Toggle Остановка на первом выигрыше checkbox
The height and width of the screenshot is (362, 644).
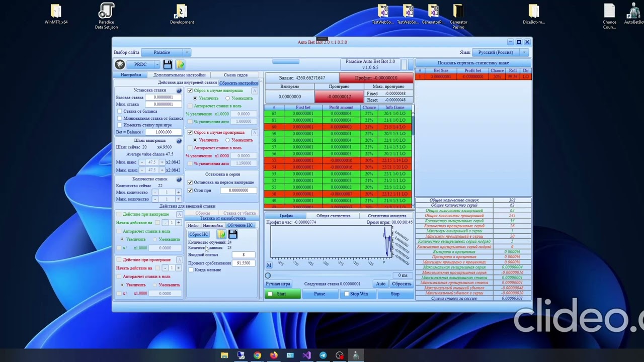click(190, 182)
